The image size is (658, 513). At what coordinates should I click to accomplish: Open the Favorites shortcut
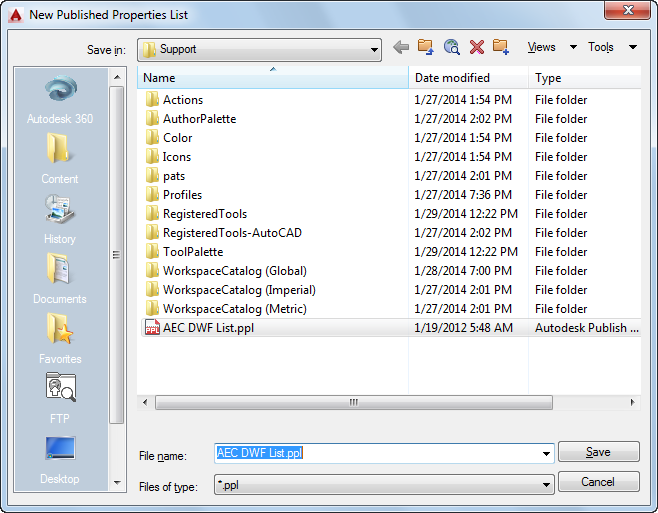click(x=60, y=339)
